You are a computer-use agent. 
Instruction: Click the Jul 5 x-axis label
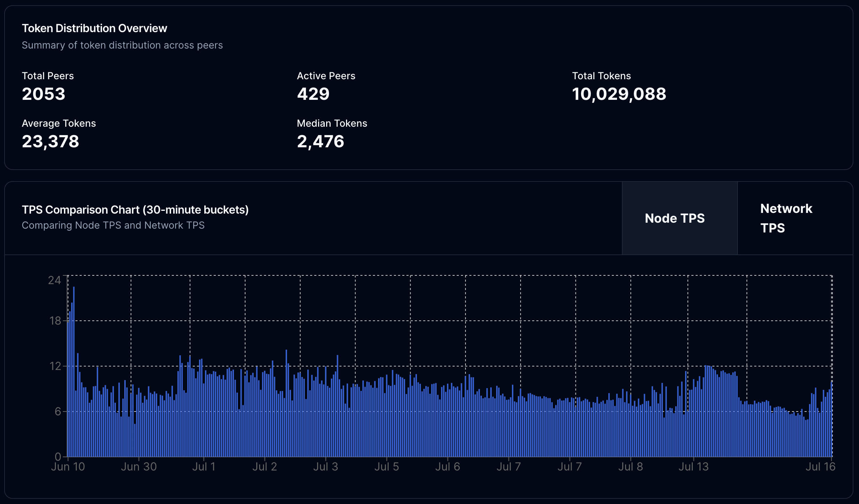(387, 467)
